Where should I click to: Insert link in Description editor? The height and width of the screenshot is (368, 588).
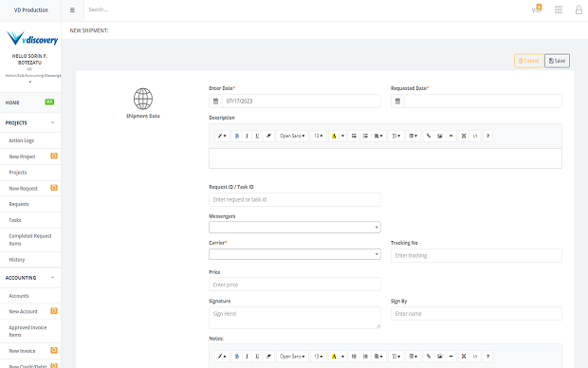pos(429,136)
